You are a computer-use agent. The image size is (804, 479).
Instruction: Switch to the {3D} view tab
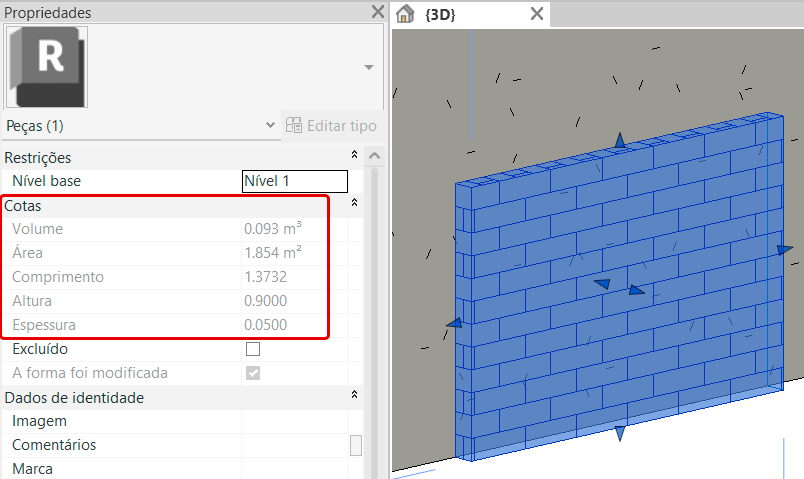(440, 14)
